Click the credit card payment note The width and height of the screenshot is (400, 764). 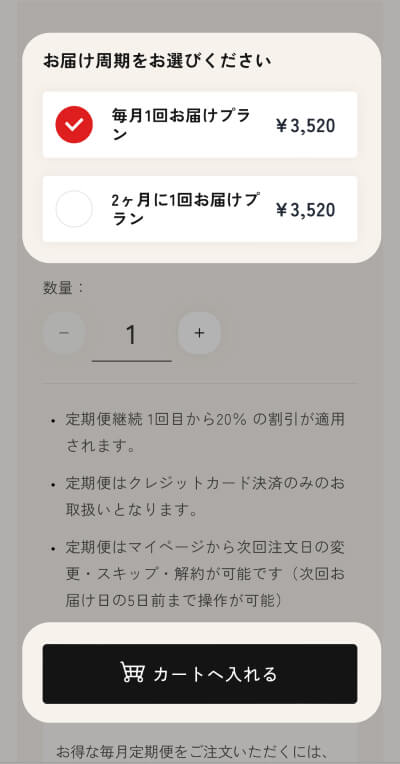205,497
